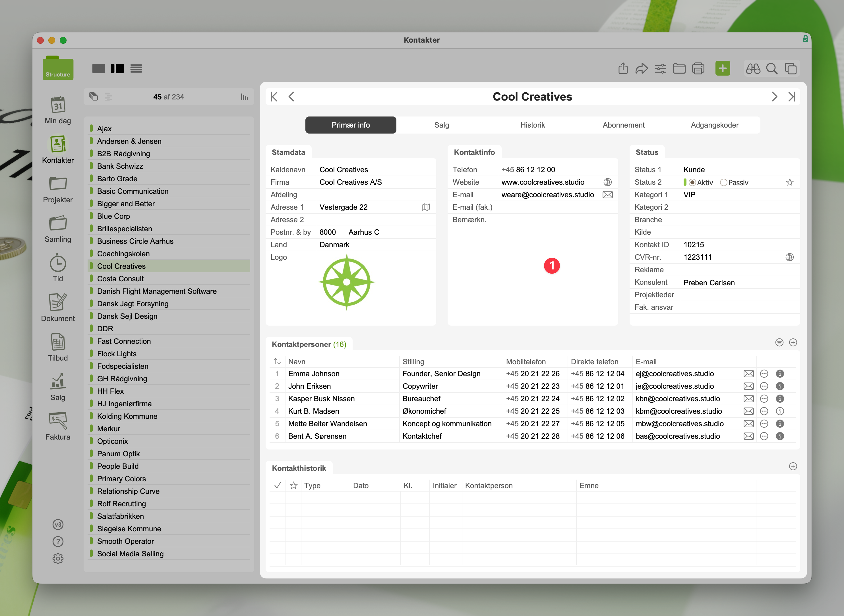Open website globe icon beside coolcreatives.studio
844x616 pixels.
(607, 182)
